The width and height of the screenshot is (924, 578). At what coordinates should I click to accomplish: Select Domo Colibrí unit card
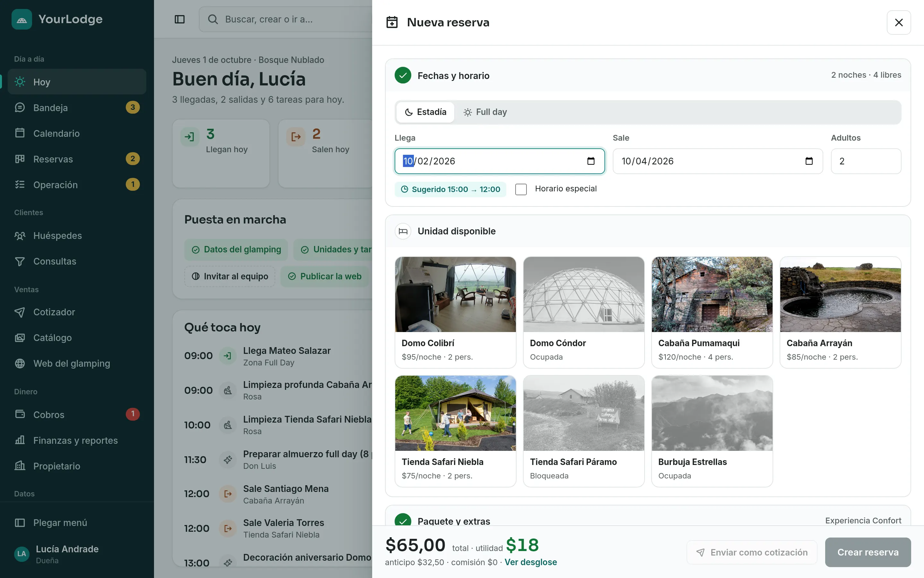(455, 312)
